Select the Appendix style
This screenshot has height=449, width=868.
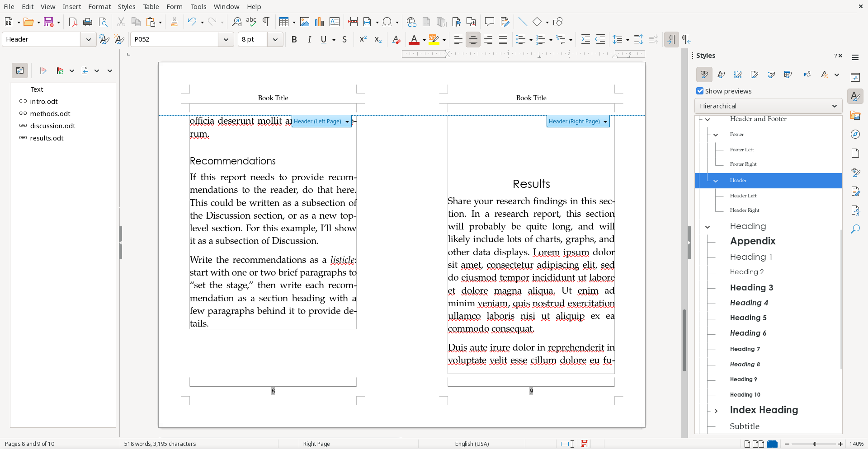(x=753, y=241)
